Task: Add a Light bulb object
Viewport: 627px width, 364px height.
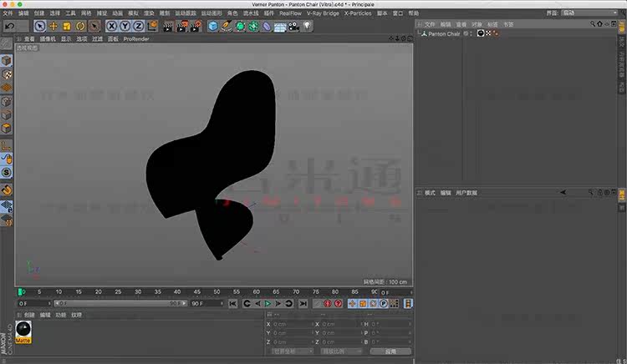Action: click(307, 27)
